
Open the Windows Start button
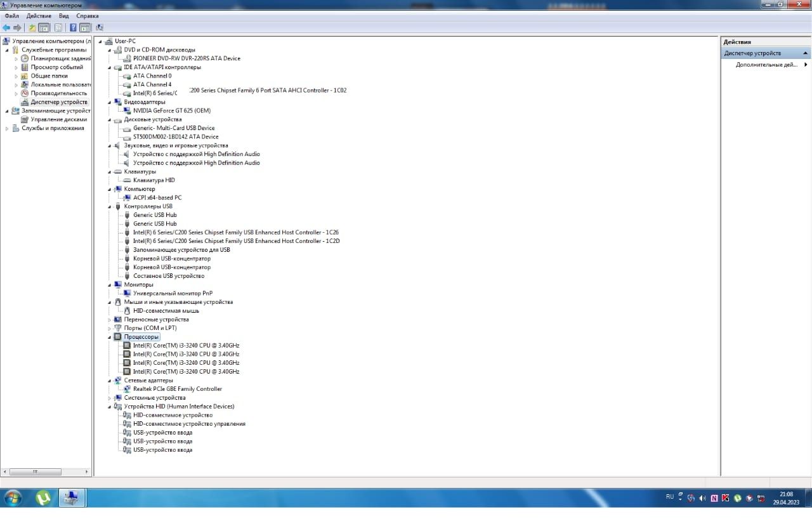(13, 497)
